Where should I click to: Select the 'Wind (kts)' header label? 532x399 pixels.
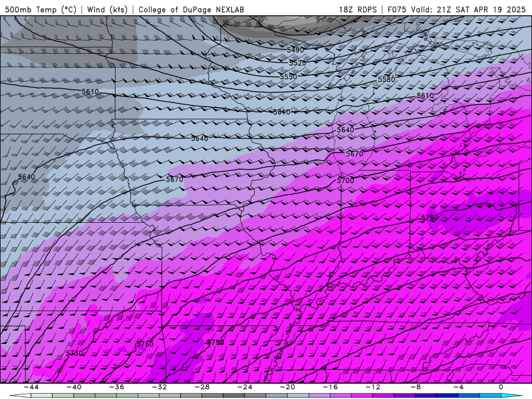click(x=107, y=9)
